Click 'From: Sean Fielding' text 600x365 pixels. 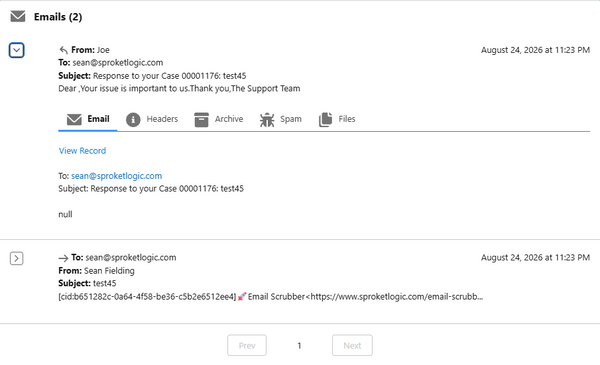pos(96,271)
